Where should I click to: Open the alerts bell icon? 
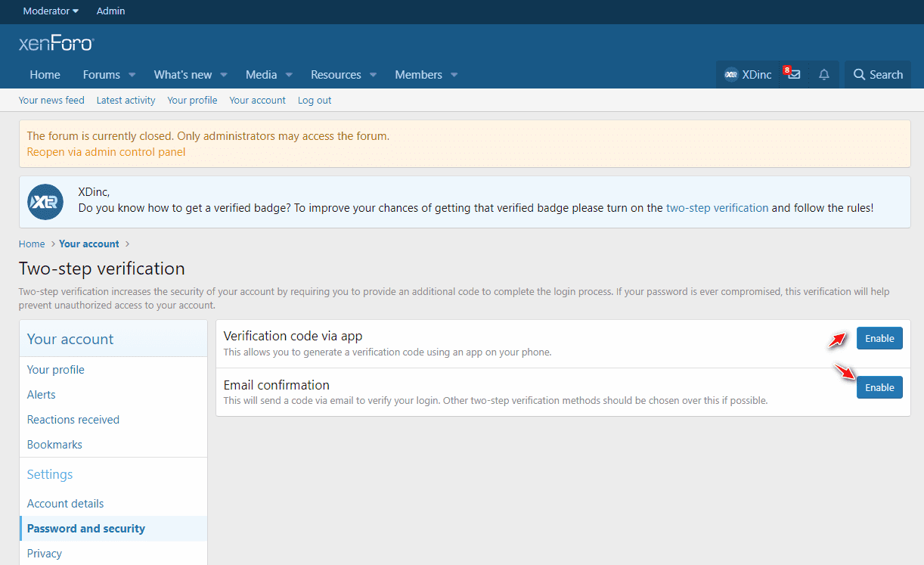824,75
